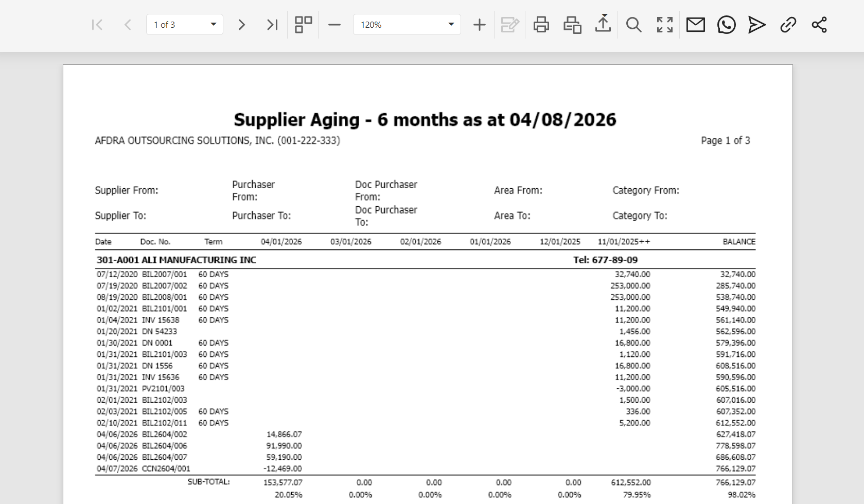This screenshot has width=864, height=504.
Task: Click subtotal 153,577.07
Action: click(x=283, y=482)
